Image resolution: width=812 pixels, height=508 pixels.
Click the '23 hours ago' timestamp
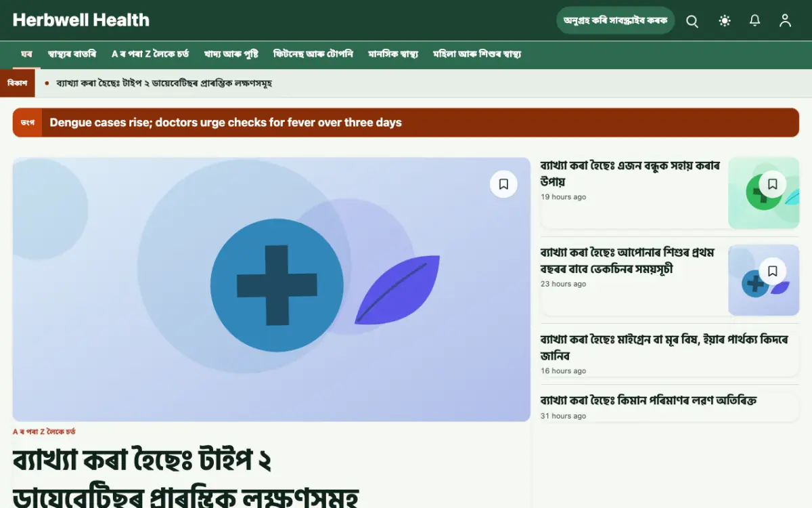point(563,284)
